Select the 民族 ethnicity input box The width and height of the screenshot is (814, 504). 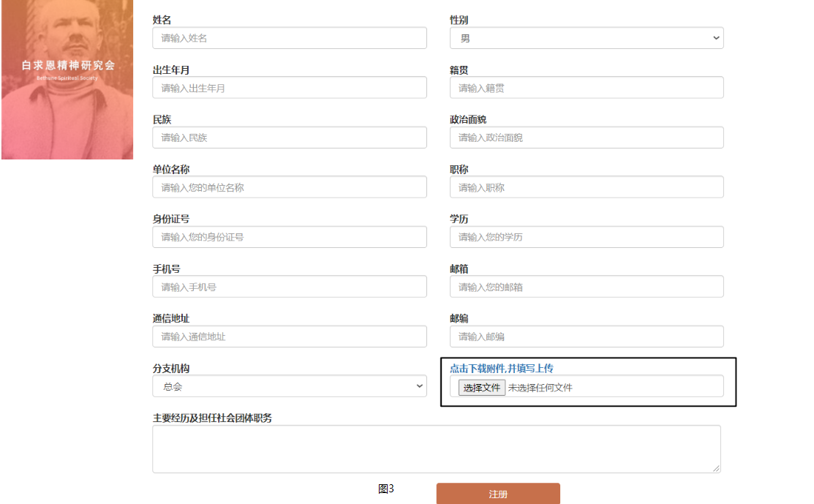[x=289, y=138]
